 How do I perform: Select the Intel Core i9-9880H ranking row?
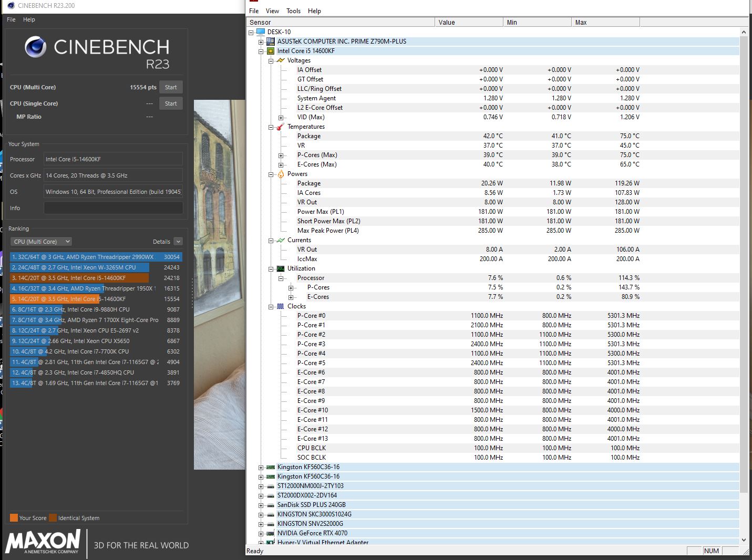click(x=96, y=309)
